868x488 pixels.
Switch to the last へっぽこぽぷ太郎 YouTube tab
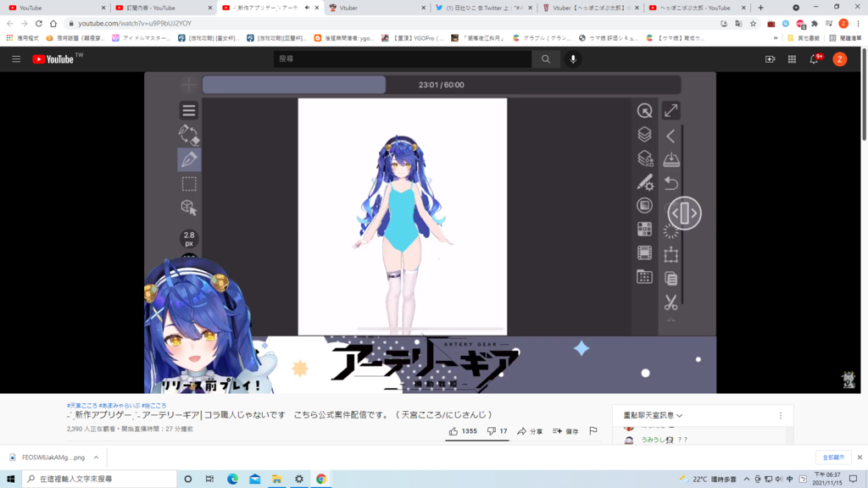point(697,8)
